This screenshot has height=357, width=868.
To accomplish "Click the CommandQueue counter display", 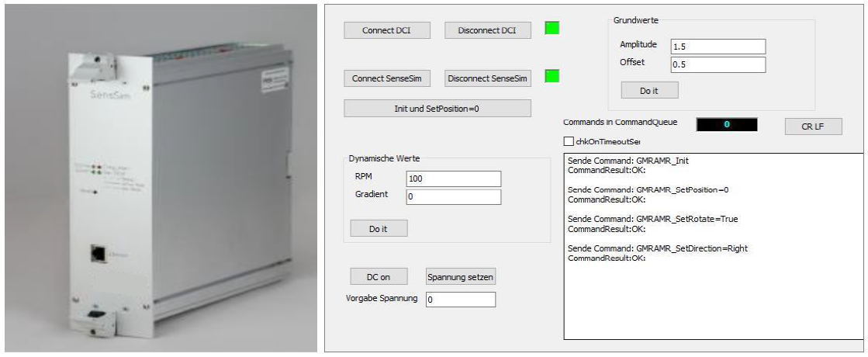I will click(x=725, y=124).
